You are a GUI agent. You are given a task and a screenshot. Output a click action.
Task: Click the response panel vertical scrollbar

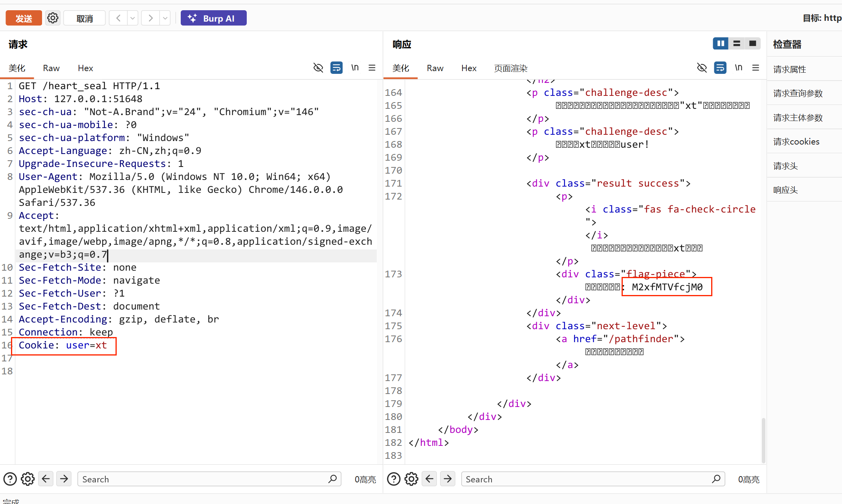click(x=763, y=440)
